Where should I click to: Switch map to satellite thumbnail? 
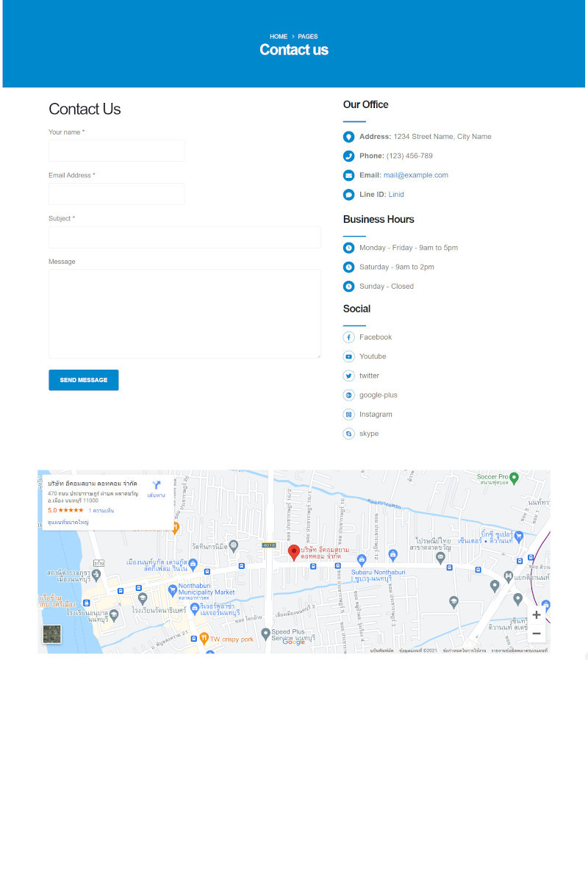52,634
